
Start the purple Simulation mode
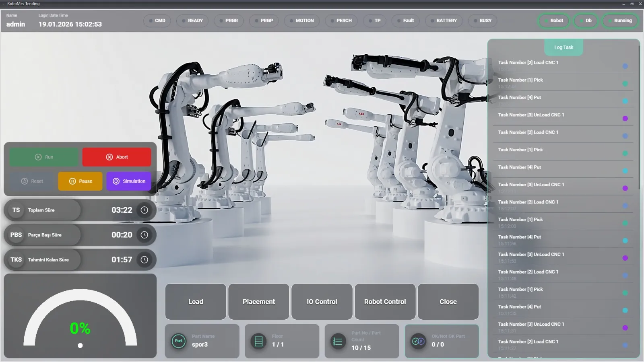(x=129, y=181)
